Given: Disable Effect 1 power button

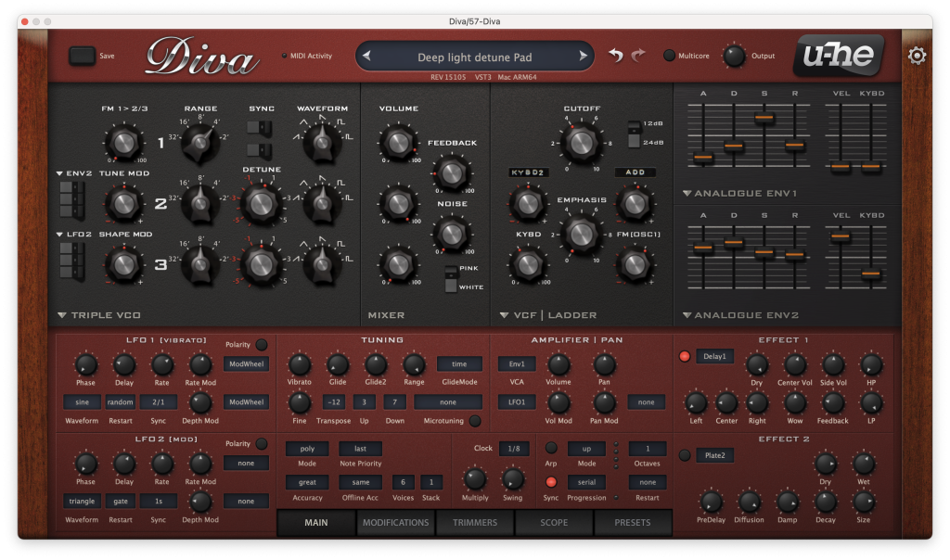Looking at the screenshot, I should 686,356.
